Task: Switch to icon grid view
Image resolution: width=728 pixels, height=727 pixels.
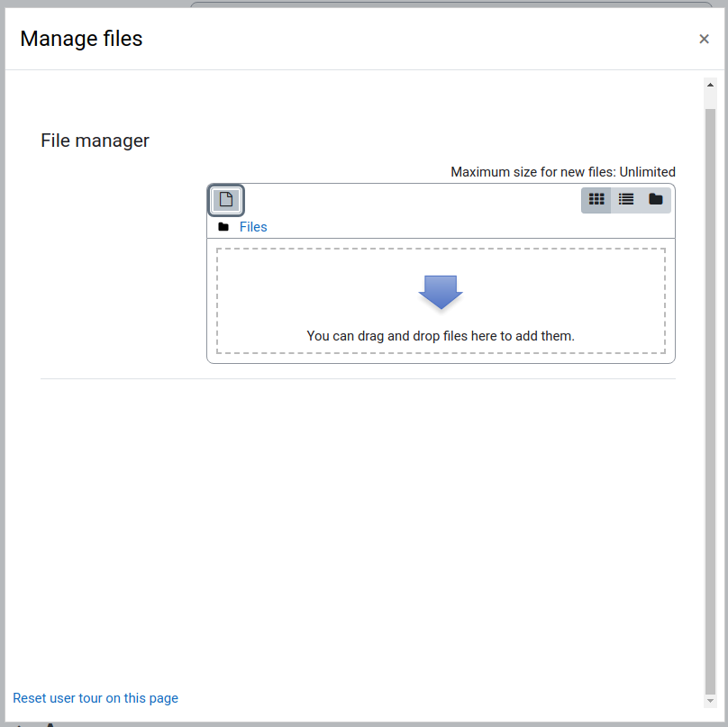Action: click(596, 200)
